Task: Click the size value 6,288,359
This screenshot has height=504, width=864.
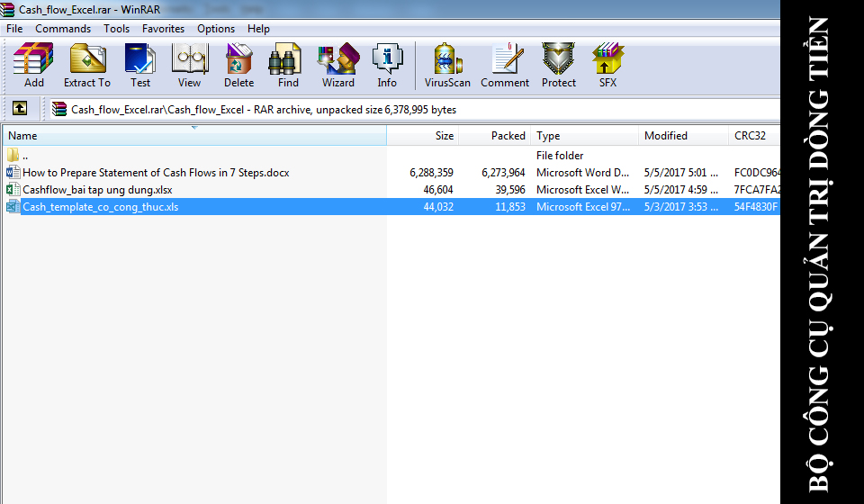Action: pos(431,173)
